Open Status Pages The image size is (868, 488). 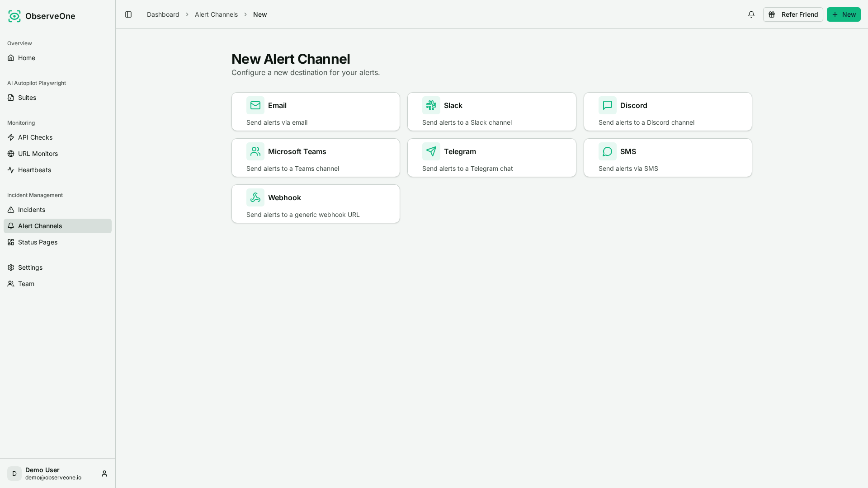pyautogui.click(x=57, y=242)
